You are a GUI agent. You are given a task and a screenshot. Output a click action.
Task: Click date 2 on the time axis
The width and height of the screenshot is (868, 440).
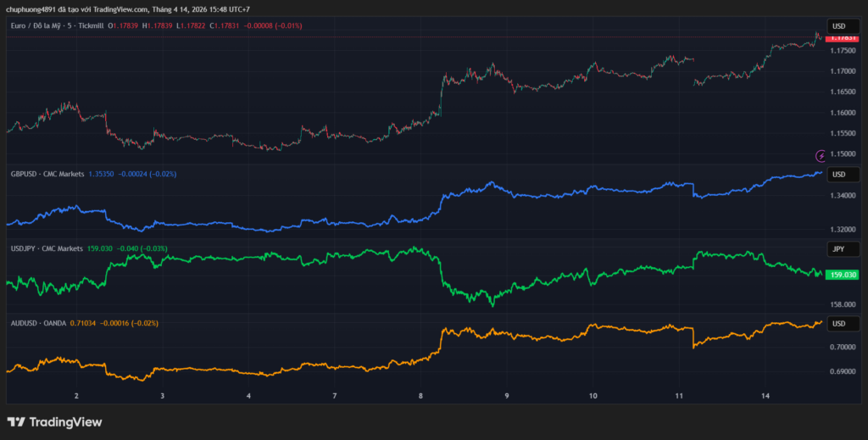point(77,396)
